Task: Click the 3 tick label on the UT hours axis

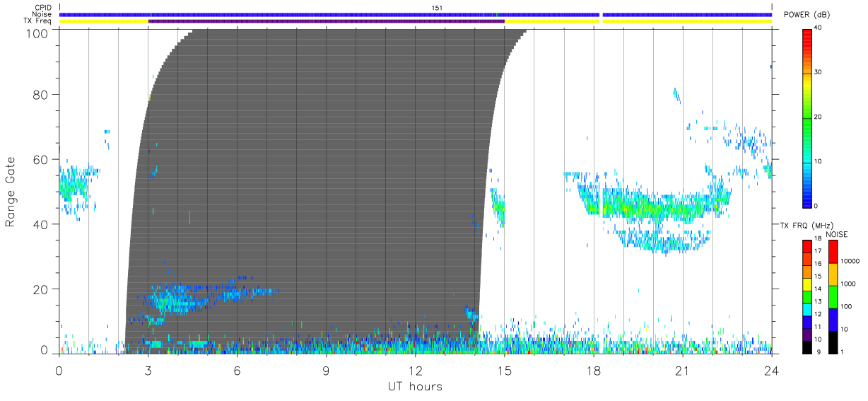Action: (148, 371)
